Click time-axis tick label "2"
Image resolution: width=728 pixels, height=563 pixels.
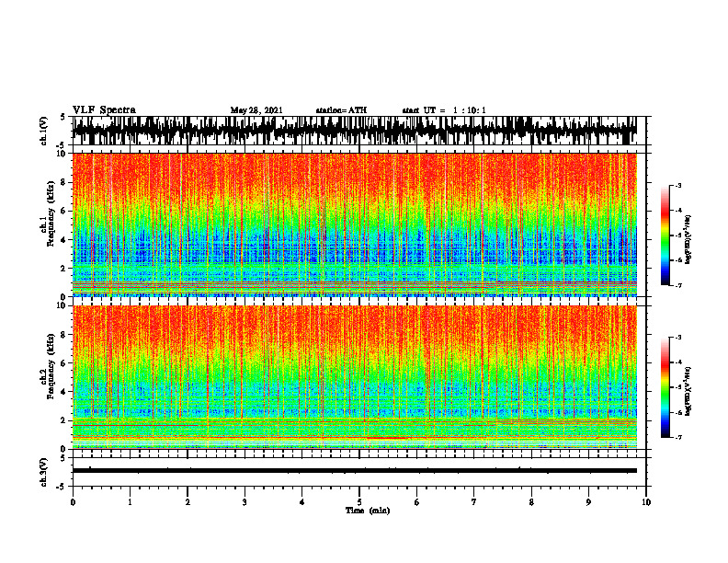coord(188,502)
